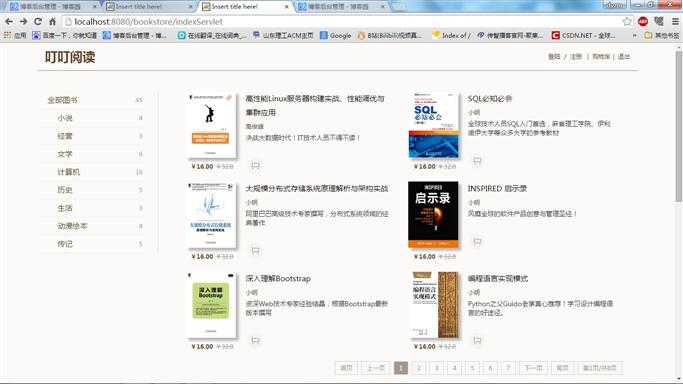Open the 启示录 book cover

(x=433, y=215)
